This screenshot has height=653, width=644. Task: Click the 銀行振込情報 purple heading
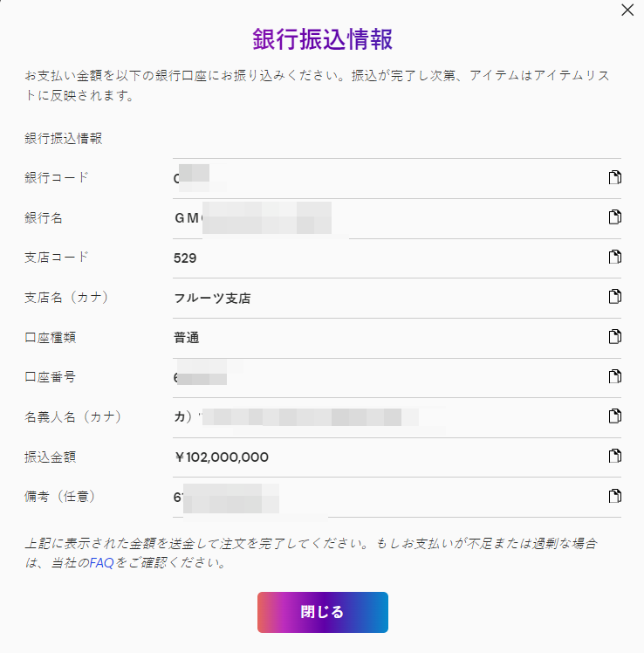pyautogui.click(x=323, y=39)
